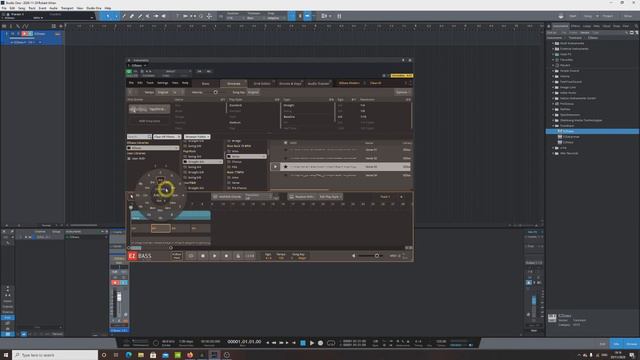The image size is (640, 360).
Task: Toggle the EZbass metronome icon
Action: coord(238,256)
